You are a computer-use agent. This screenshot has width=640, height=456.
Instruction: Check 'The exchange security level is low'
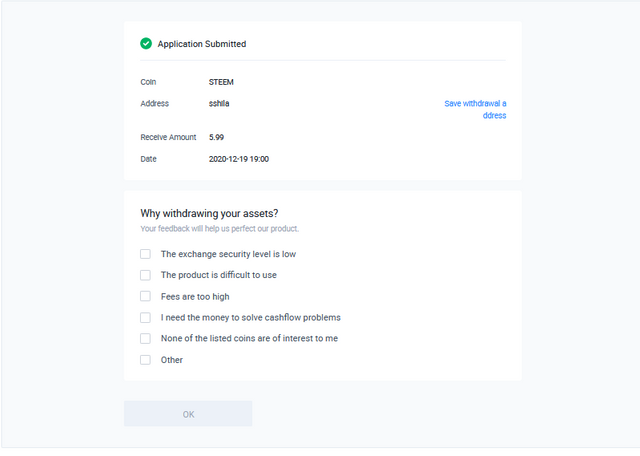point(145,254)
